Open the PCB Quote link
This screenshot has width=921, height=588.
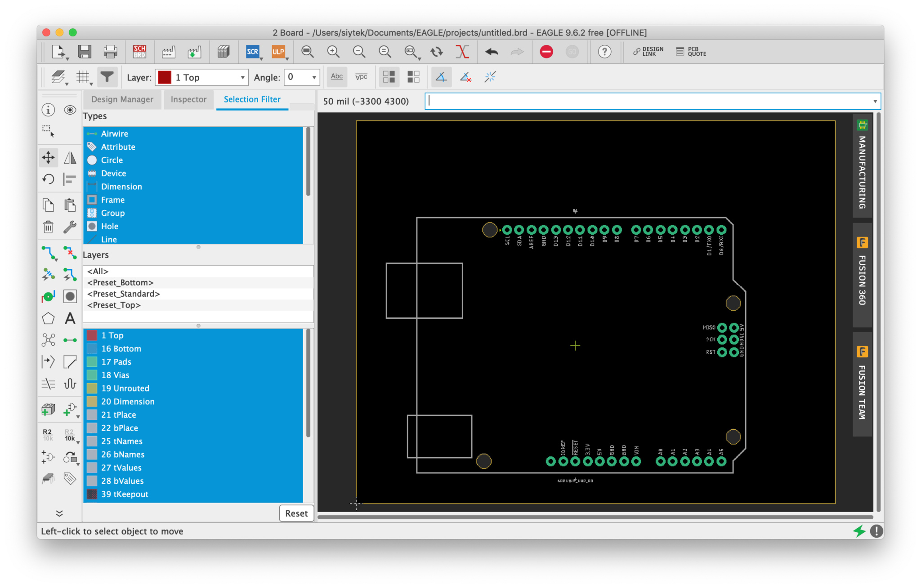point(691,52)
